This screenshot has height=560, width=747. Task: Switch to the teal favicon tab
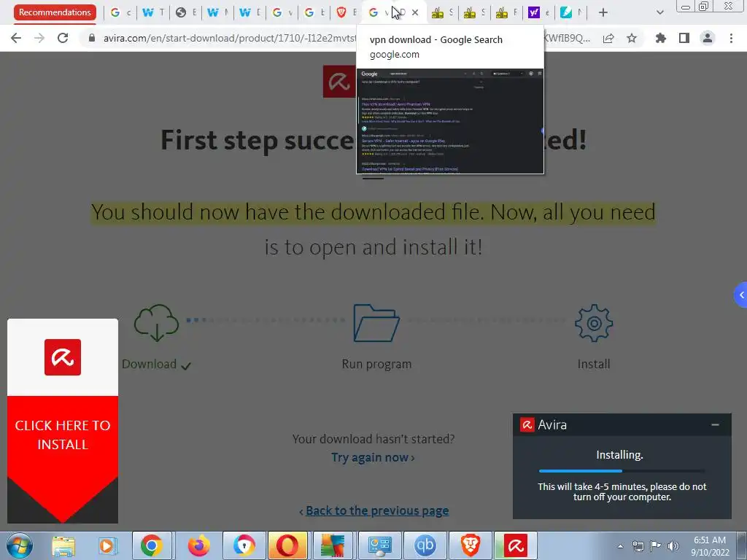point(566,12)
